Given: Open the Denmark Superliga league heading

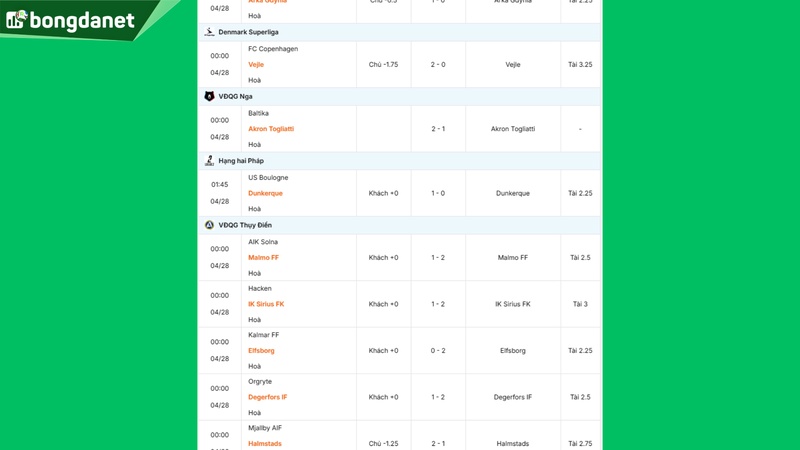Looking at the screenshot, I should pyautogui.click(x=249, y=32).
